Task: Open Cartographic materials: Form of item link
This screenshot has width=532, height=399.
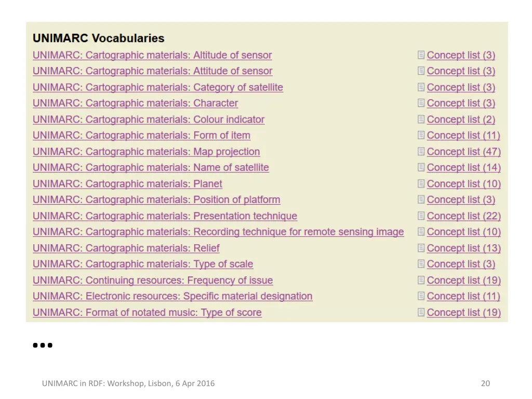Action: click(x=141, y=136)
